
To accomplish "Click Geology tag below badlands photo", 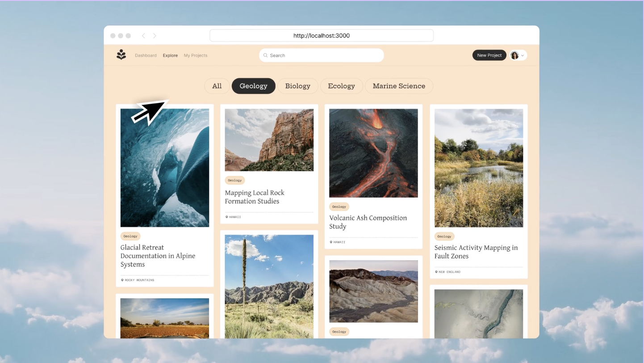I will click(x=339, y=332).
